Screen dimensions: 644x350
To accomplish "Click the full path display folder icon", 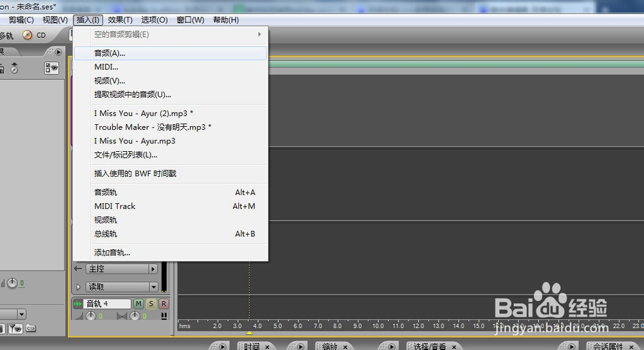I will tap(31, 328).
